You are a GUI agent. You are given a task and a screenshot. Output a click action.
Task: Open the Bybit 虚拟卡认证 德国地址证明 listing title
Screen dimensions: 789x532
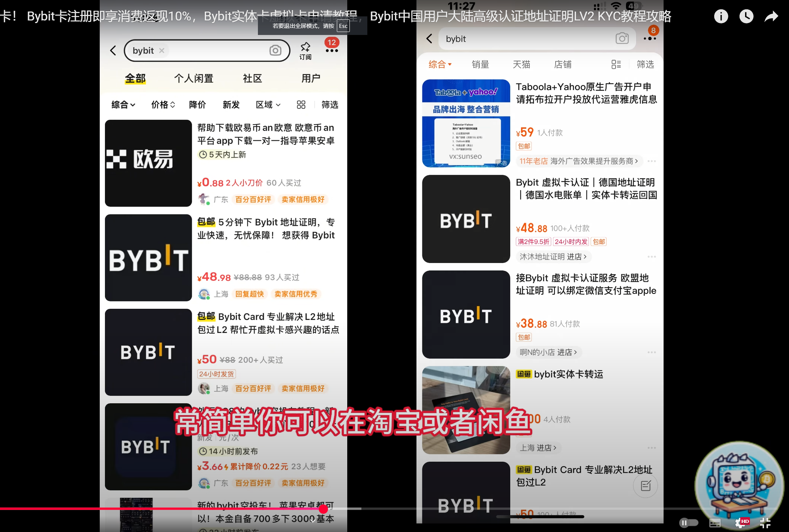[586, 189]
